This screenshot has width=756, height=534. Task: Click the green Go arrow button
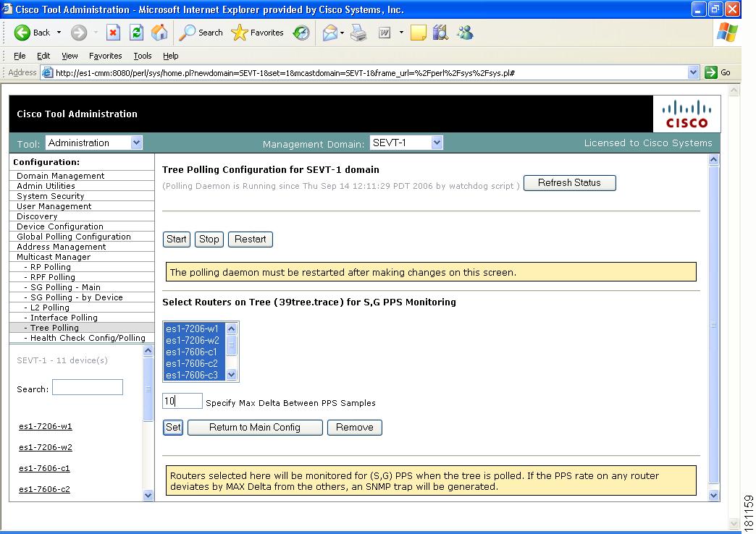click(710, 72)
